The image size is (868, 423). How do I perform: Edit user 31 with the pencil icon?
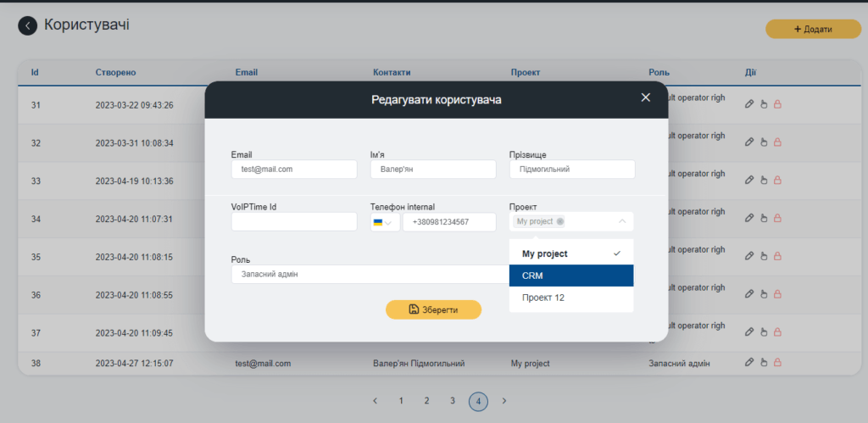[749, 104]
